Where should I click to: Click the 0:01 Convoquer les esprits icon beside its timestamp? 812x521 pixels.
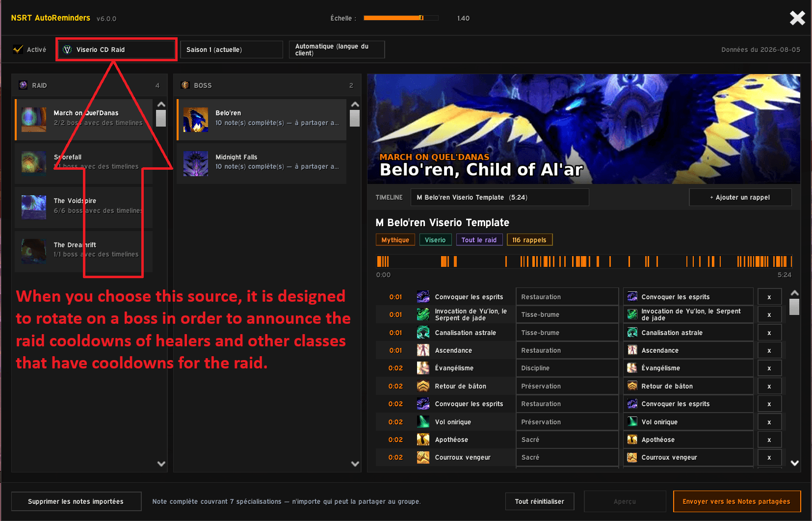click(x=423, y=297)
